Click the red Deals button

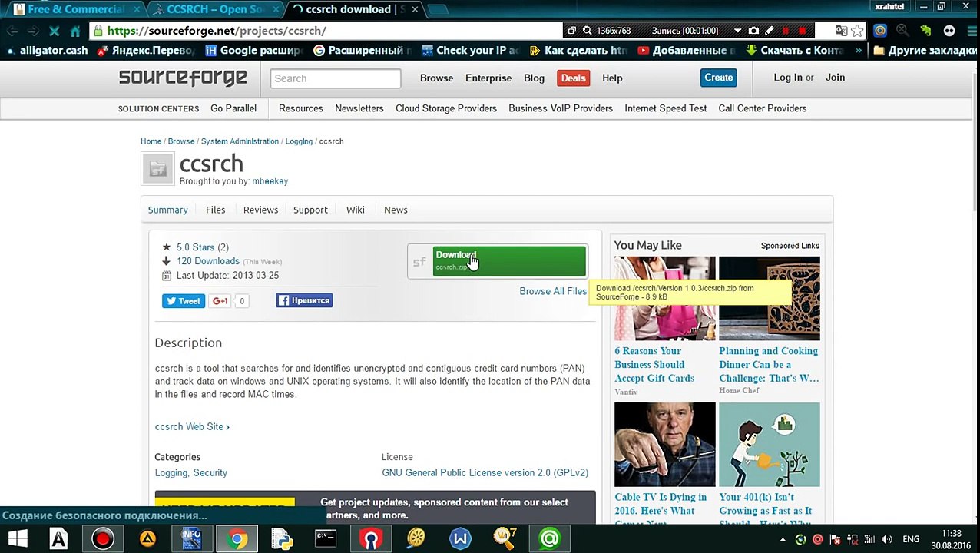(x=573, y=78)
